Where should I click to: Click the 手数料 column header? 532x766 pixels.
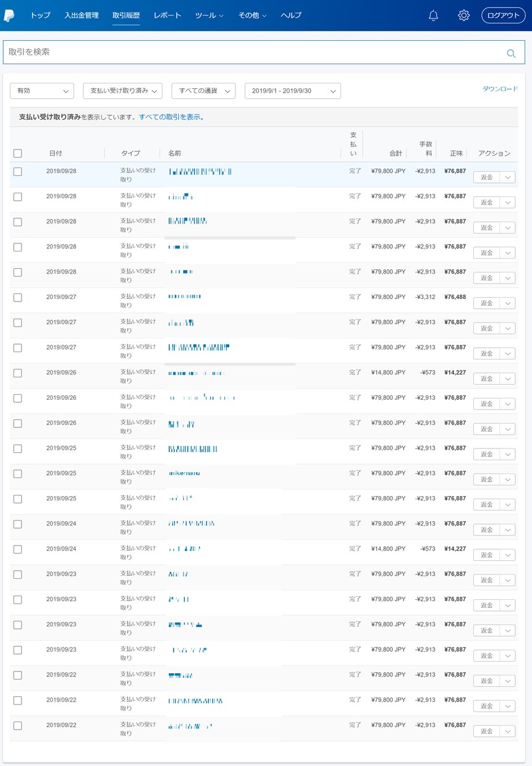click(x=425, y=148)
